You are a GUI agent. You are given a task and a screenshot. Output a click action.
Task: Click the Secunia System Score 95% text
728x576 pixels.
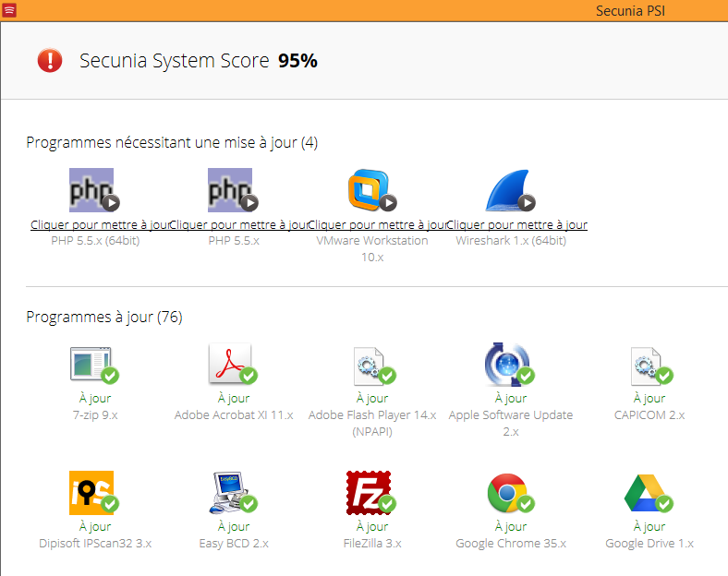click(199, 61)
